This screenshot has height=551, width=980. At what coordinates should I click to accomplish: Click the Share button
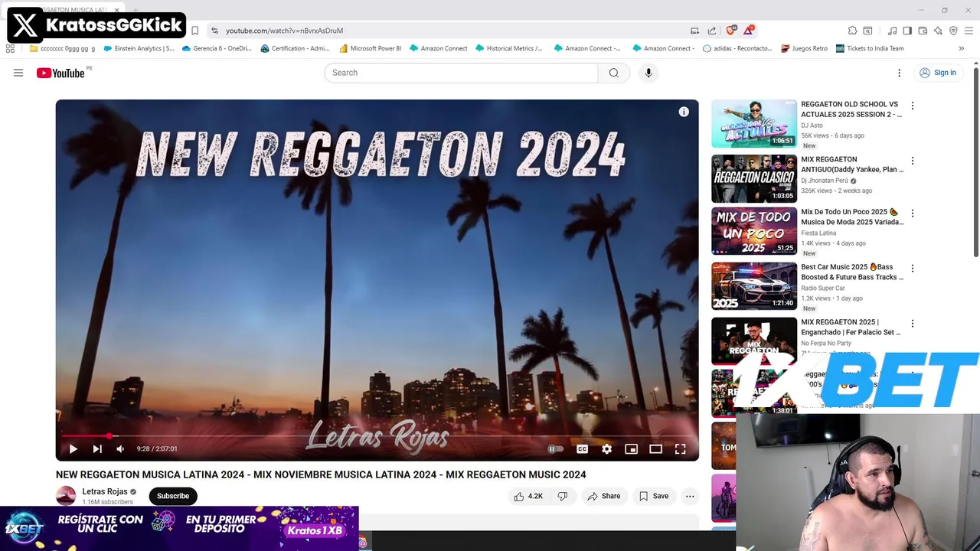pos(603,496)
